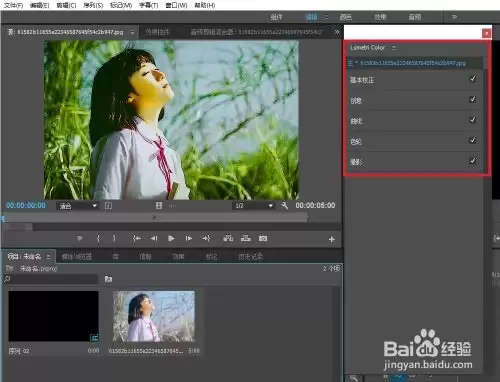Open the 适合 zoom level dropdown

(77, 206)
